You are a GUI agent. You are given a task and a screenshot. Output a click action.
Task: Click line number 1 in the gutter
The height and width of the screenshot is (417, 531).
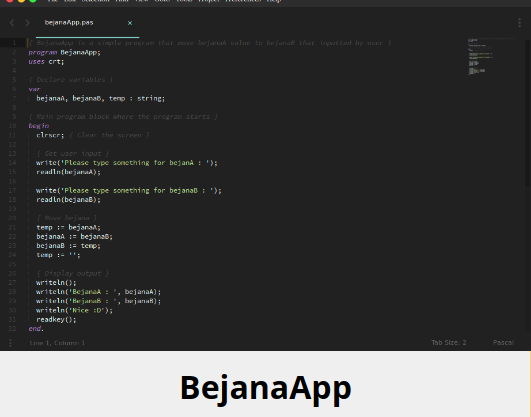[x=14, y=43]
